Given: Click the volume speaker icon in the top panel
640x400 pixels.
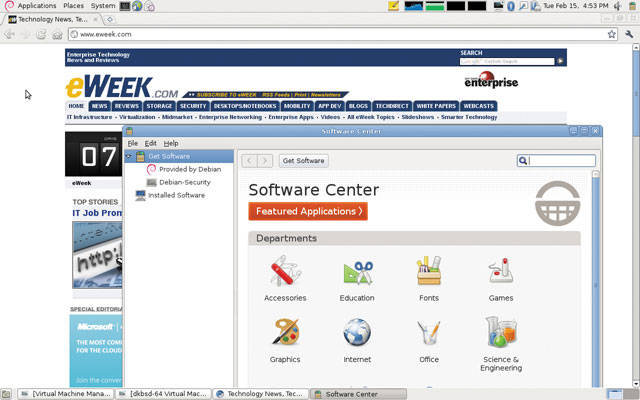Looking at the screenshot, I should pos(618,6).
